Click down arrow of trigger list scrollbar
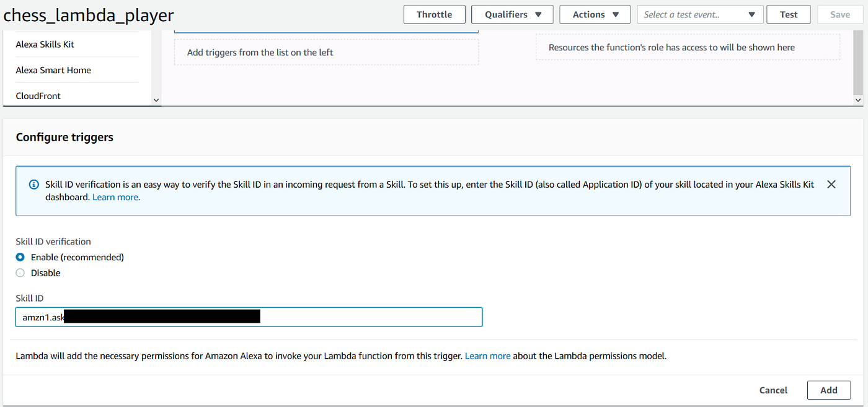Screen dimensions: 868x407 [156, 100]
